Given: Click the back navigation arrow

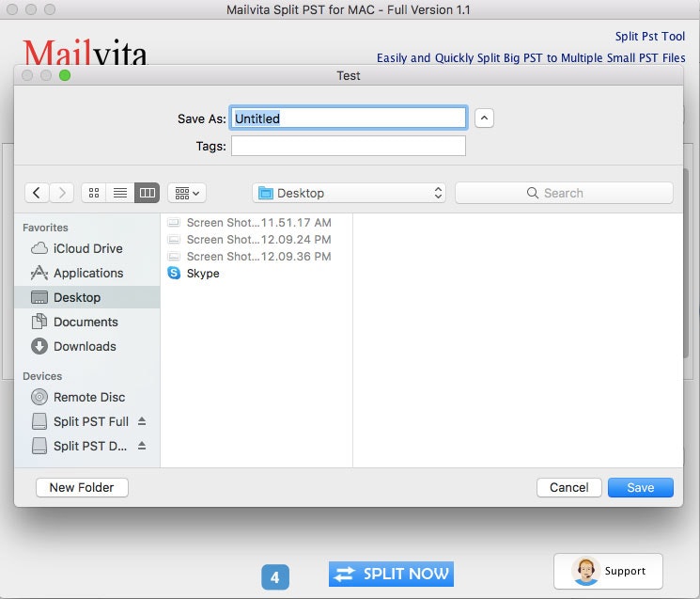Looking at the screenshot, I should (37, 193).
